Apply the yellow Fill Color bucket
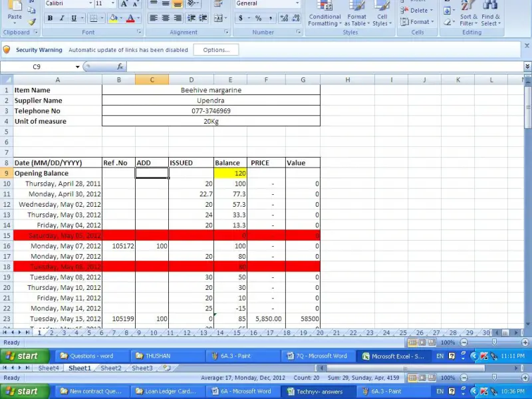Image resolution: width=532 pixels, height=399 pixels. coord(113,19)
